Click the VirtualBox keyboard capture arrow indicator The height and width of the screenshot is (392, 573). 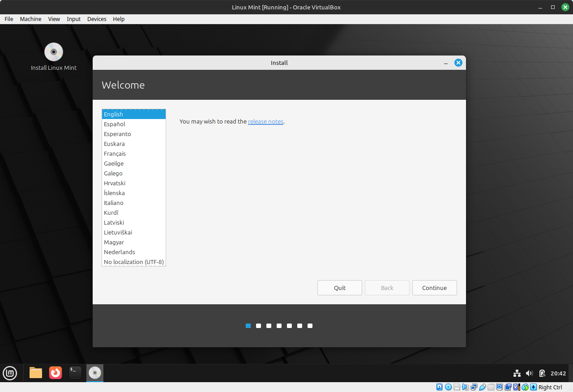pyautogui.click(x=533, y=387)
